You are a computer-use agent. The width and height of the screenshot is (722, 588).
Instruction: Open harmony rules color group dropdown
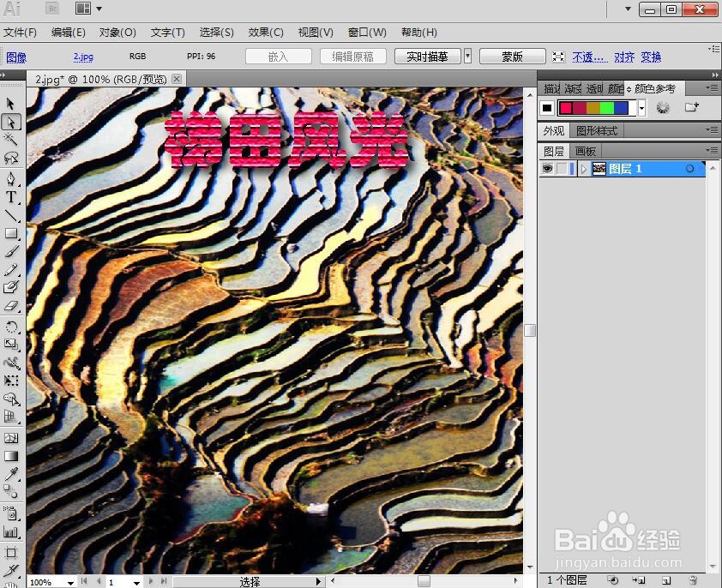(642, 108)
